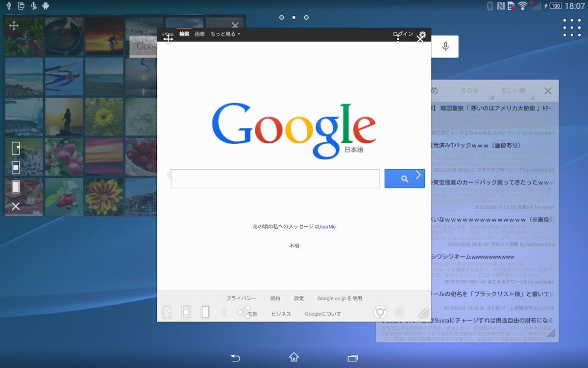The width and height of the screenshot is (588, 368).
Task: Tap the share icon in the browser bottom toolbar
Action: pos(244,312)
